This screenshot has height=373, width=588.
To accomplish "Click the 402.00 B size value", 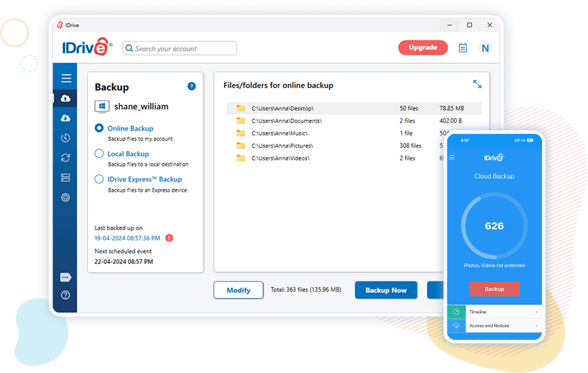I will (451, 120).
